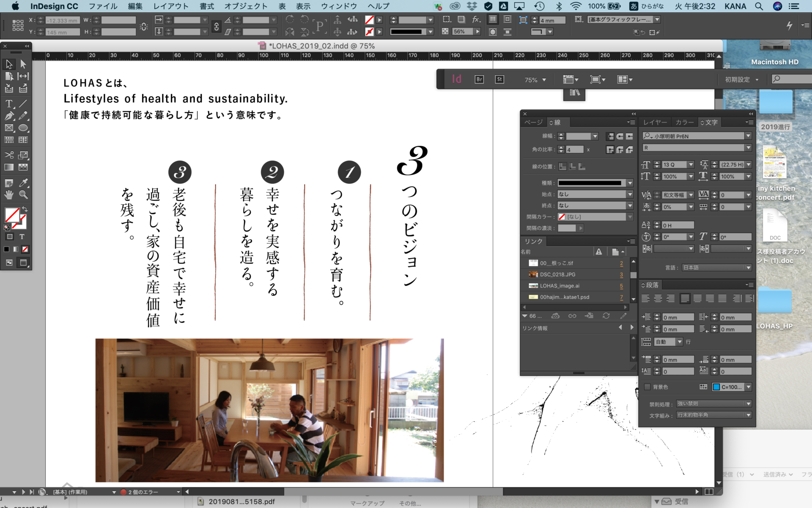
Task: Pick the Hand tool
Action: pos(9,195)
